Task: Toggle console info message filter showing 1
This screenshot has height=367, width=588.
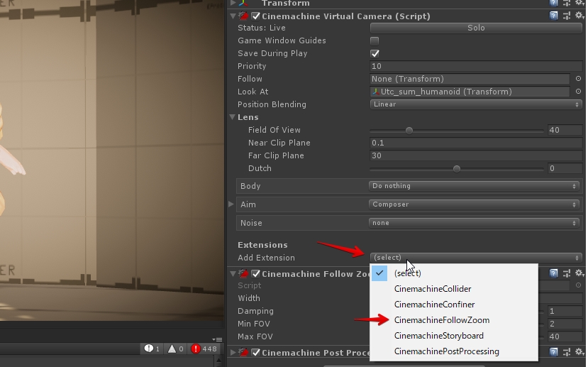Action: coord(152,349)
